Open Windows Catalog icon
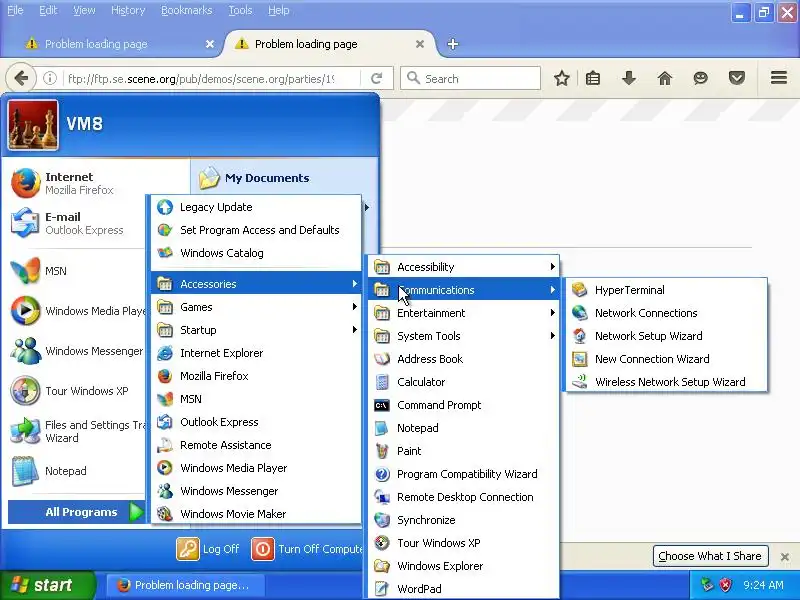Image resolution: width=800 pixels, height=600 pixels. pyautogui.click(x=165, y=253)
